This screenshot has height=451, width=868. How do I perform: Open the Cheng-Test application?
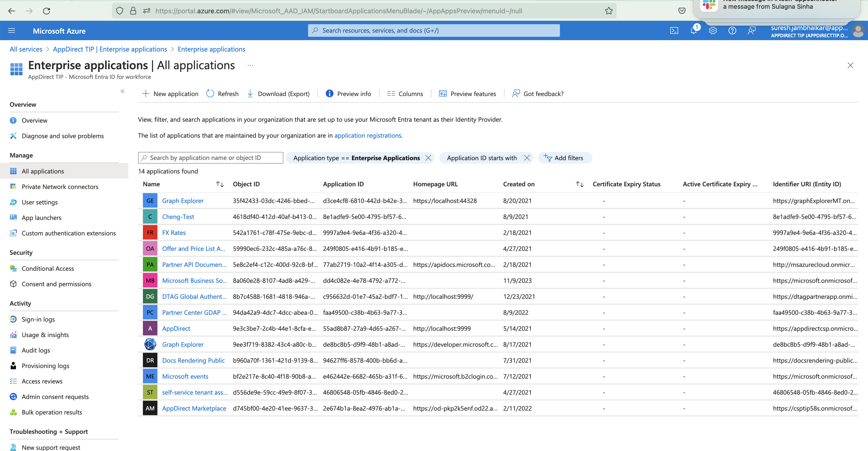pyautogui.click(x=178, y=217)
